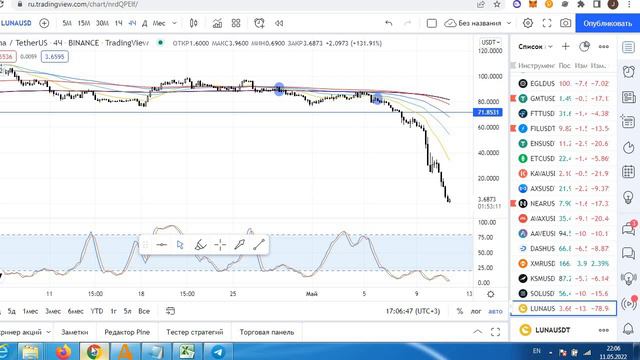Screen dimensions: 640x360
Task: Take snapshot with camera icon
Action: (565, 23)
